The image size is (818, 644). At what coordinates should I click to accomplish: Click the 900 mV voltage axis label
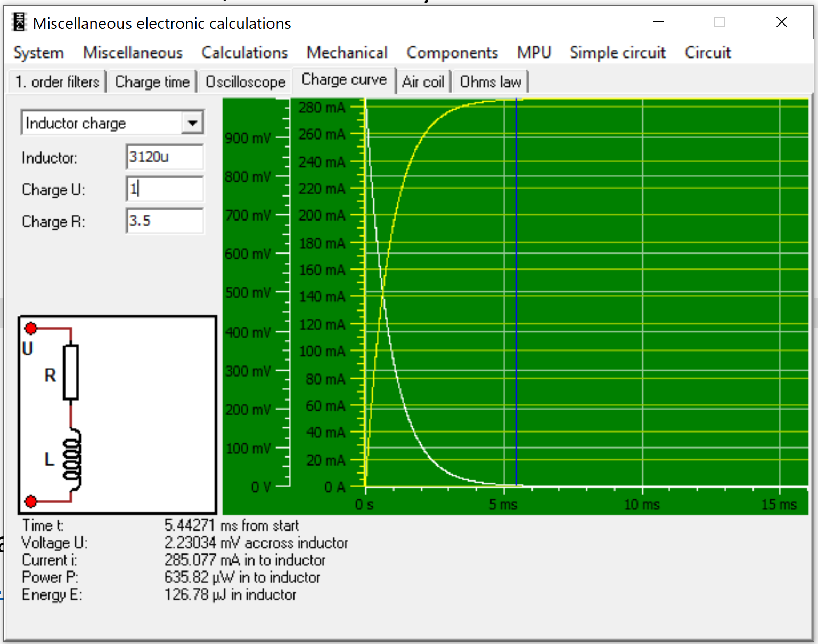[248, 138]
